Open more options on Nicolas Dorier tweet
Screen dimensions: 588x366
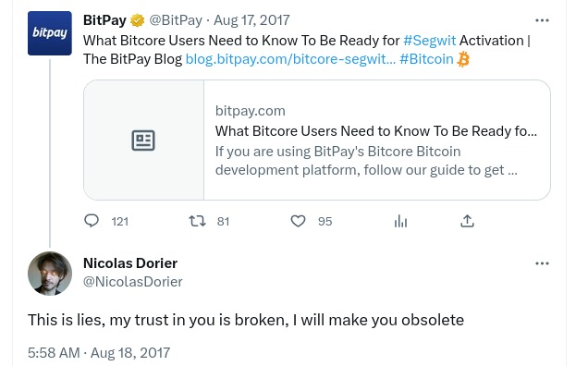click(x=542, y=263)
